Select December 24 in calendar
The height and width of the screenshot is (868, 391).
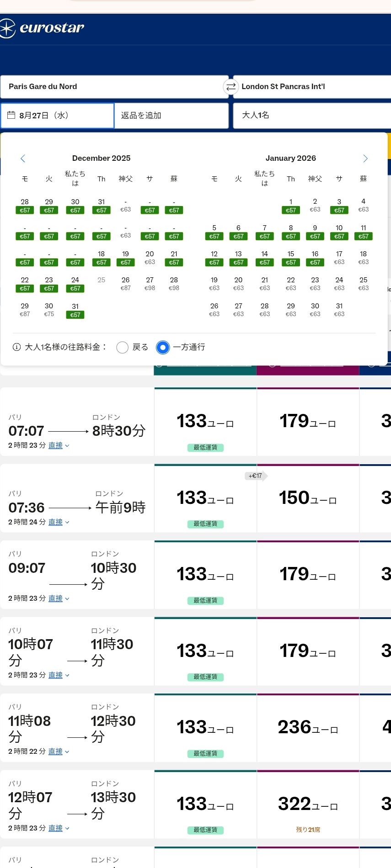tap(75, 284)
